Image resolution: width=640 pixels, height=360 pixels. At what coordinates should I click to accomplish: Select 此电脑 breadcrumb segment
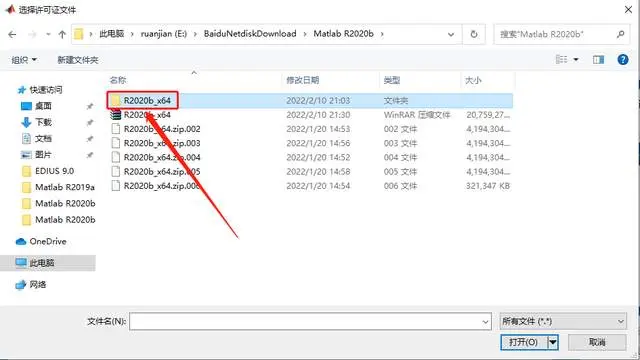(111, 34)
